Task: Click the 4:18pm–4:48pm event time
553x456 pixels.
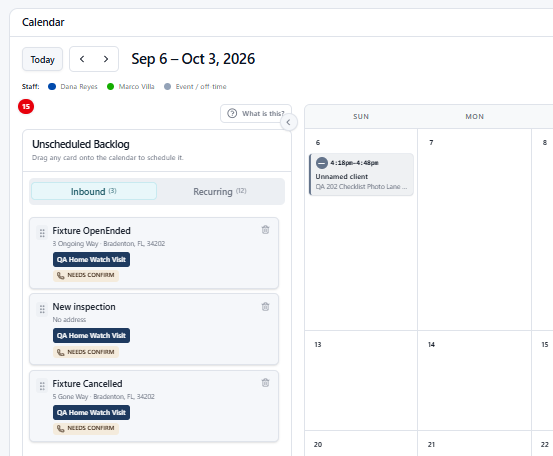Action: click(x=354, y=163)
